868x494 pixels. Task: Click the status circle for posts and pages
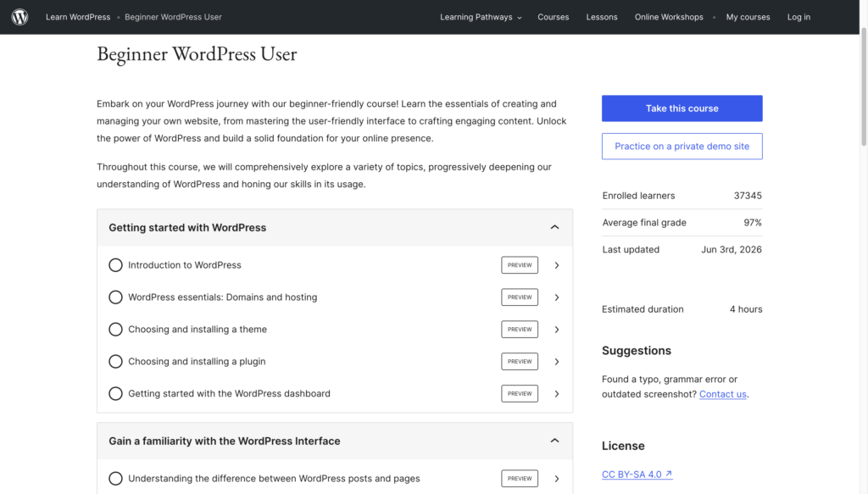pyautogui.click(x=115, y=479)
